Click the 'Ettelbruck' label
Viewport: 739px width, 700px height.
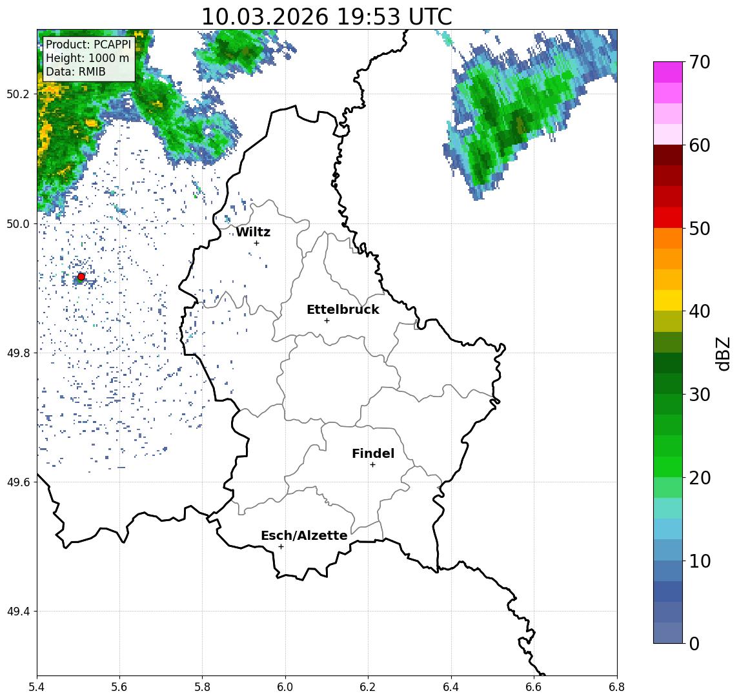tap(343, 309)
